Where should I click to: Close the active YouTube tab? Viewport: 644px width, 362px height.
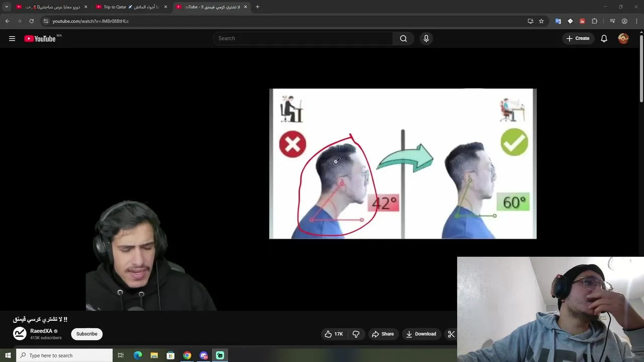(246, 7)
